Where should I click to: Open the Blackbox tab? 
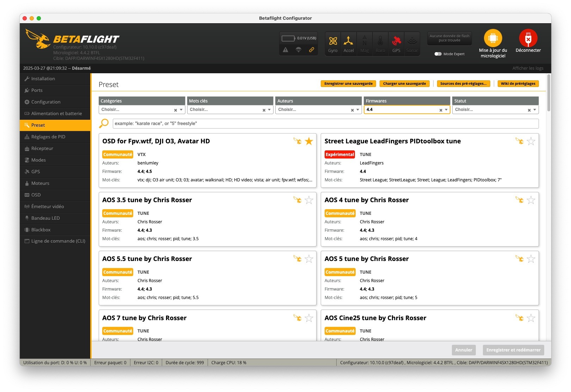[55, 230]
